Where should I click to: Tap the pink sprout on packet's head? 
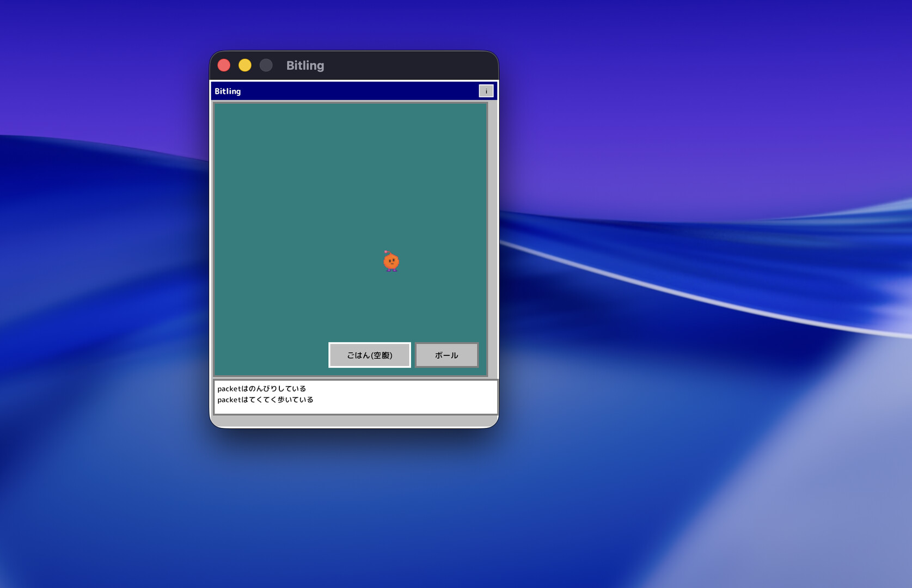point(387,252)
